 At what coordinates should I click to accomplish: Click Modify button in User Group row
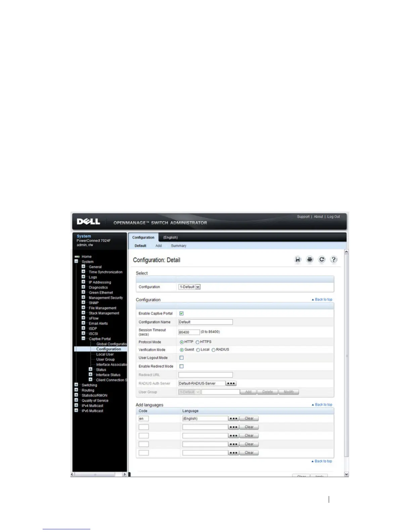[x=289, y=392]
